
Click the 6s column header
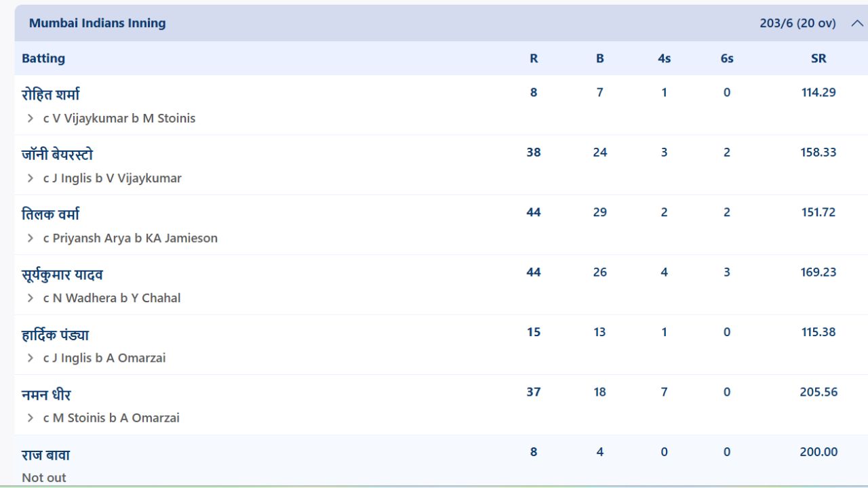727,58
